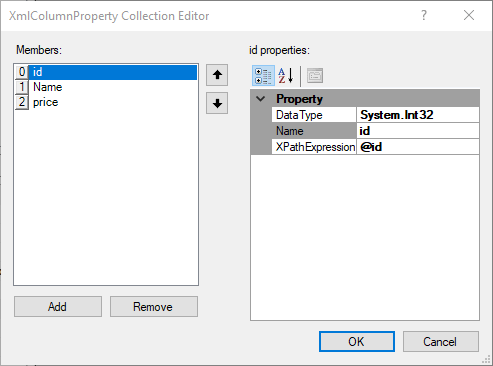493x366 pixels.
Task: Click the Property category header
Action: point(365,99)
